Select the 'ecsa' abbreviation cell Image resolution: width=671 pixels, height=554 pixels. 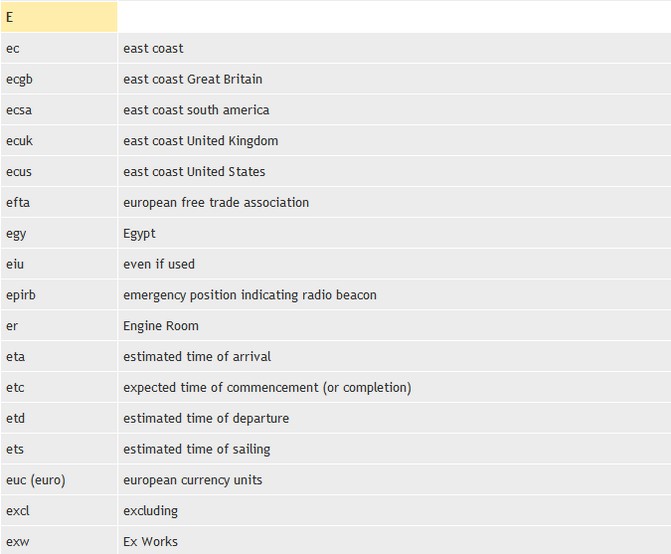(x=18, y=110)
